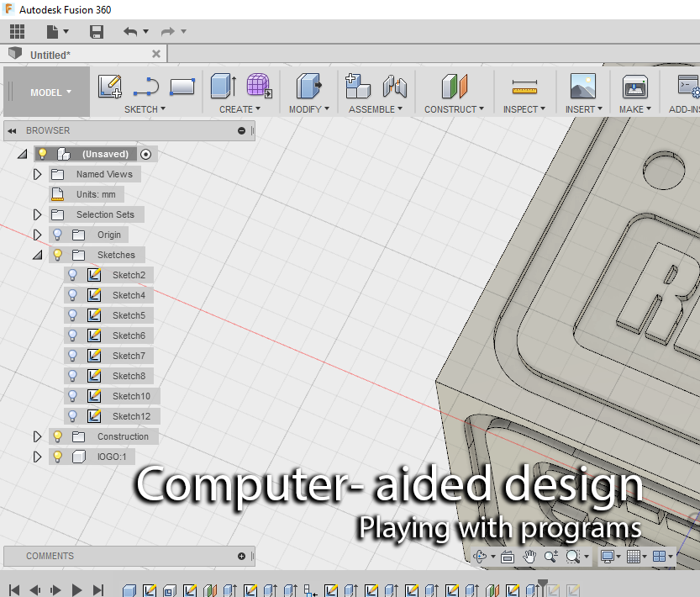Select the Pan hand tool
The image size is (700, 597).
(x=529, y=557)
